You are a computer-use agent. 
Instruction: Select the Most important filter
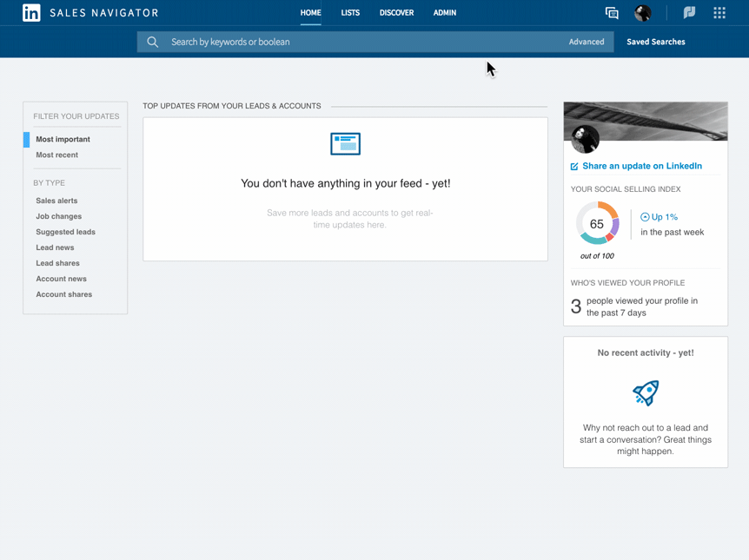[63, 139]
